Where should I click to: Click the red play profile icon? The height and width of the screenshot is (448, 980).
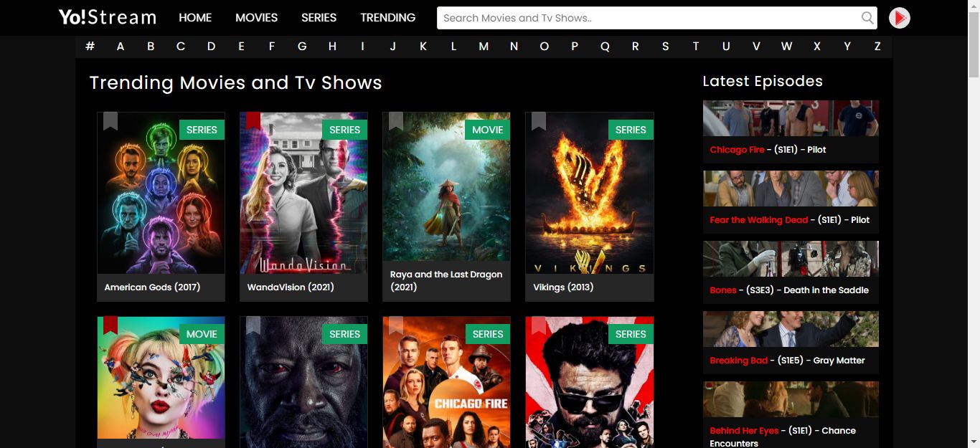900,18
